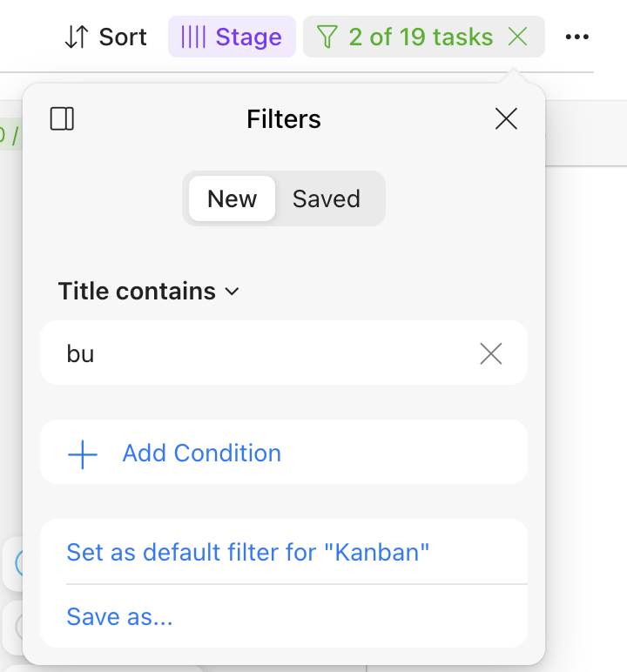627x672 pixels.
Task: Click the funnel filter icon
Action: 327,37
